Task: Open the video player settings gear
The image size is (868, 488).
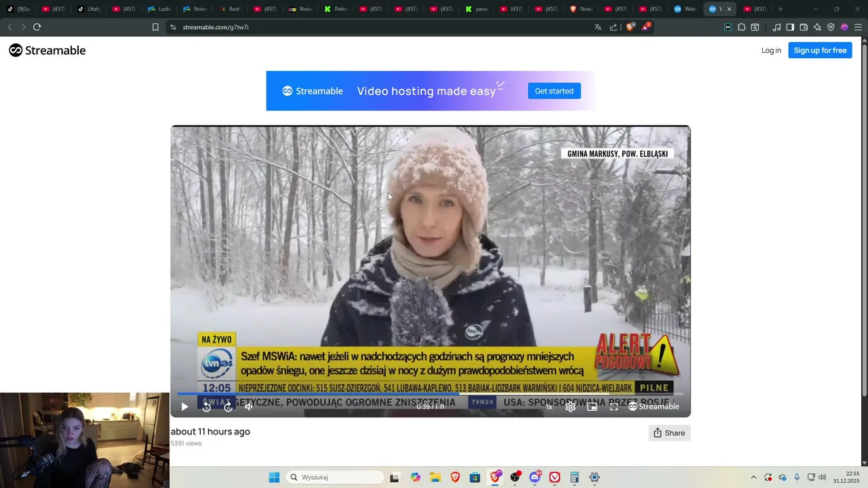Action: coord(571,407)
